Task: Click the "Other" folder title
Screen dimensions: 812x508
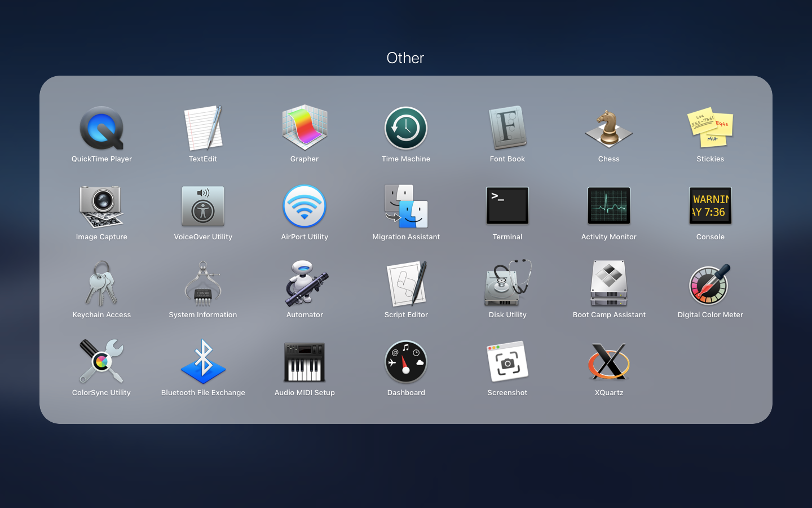Action: point(405,58)
